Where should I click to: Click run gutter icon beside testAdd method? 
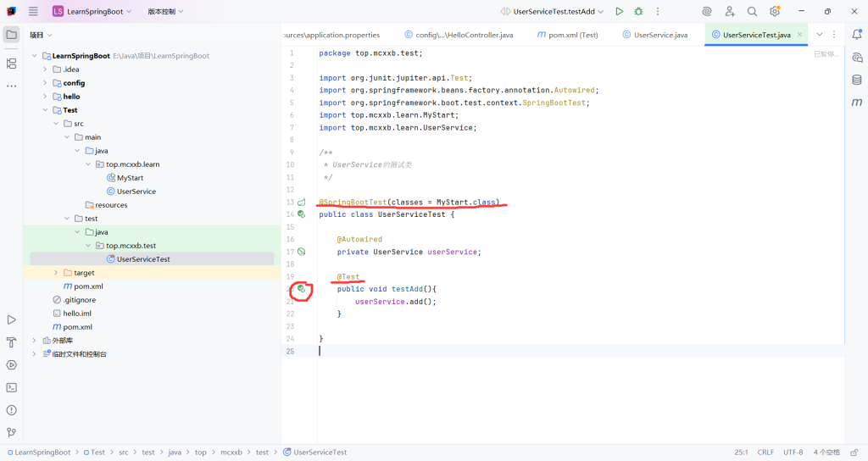coord(302,289)
